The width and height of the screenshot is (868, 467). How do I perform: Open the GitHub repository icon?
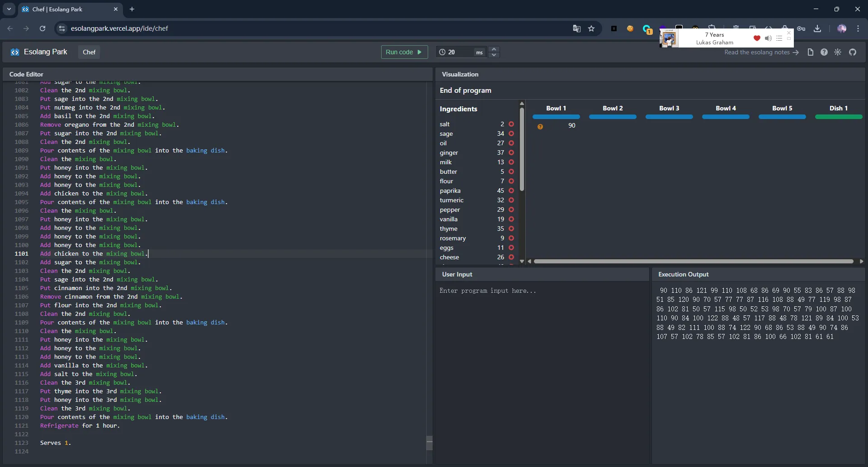(853, 52)
